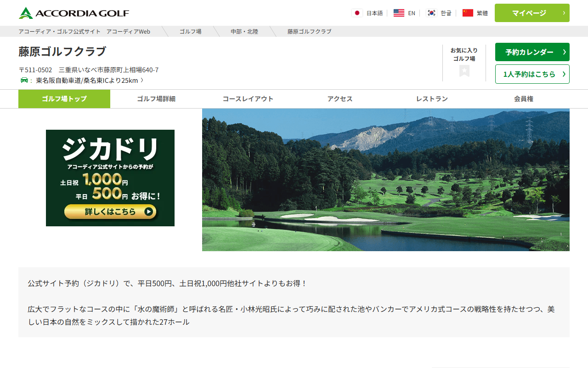588x368 pixels.
Task: Select the Chinese flag icon
Action: click(468, 13)
